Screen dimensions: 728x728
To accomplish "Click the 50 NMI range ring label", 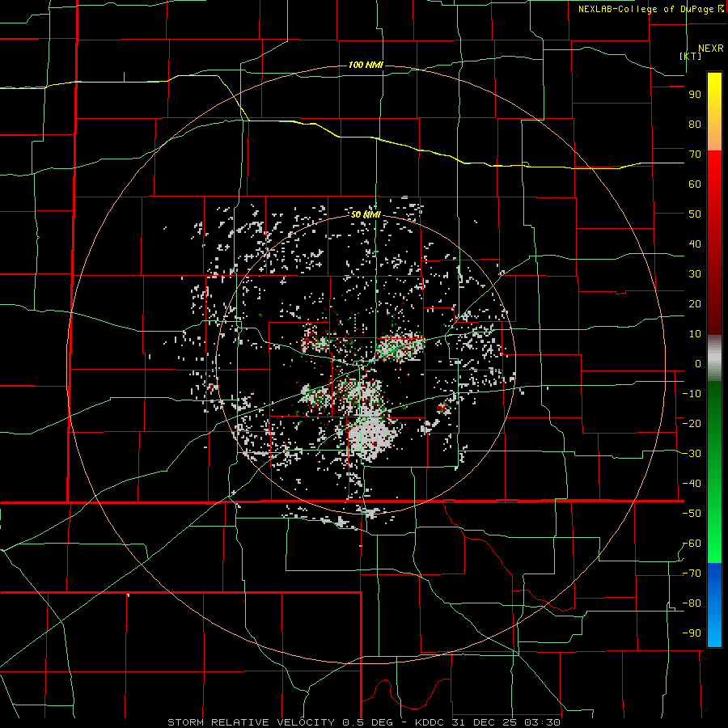I will point(366,214).
